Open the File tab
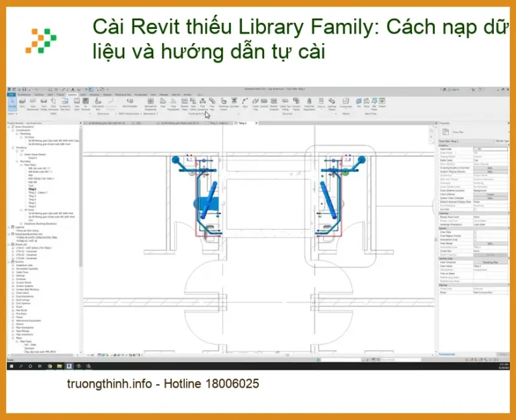 [x=11, y=95]
